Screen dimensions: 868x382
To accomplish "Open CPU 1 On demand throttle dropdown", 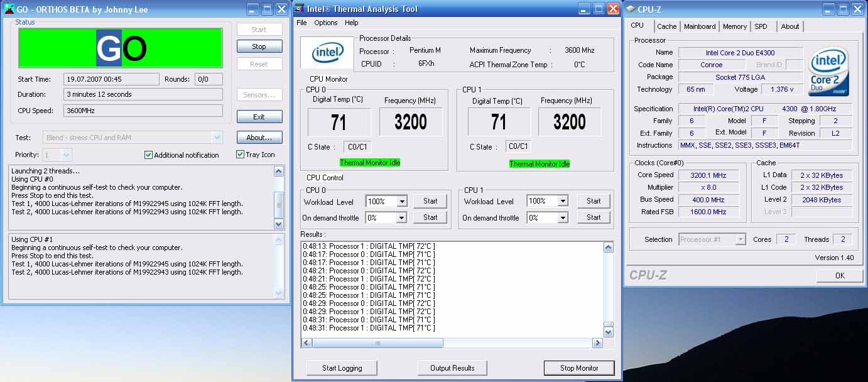I will [563, 218].
